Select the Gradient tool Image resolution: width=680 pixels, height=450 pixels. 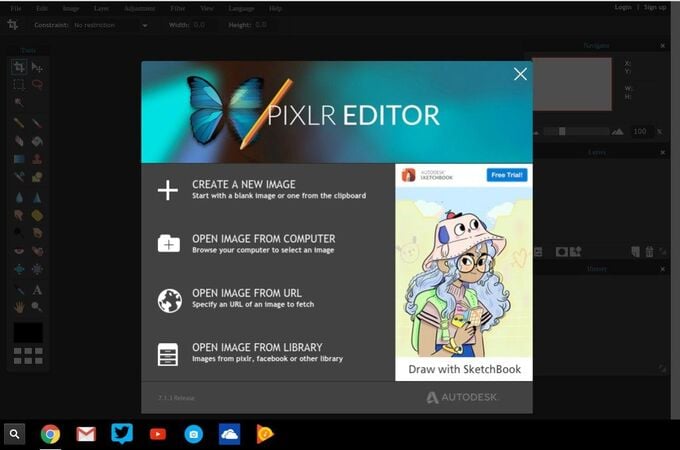(19, 159)
